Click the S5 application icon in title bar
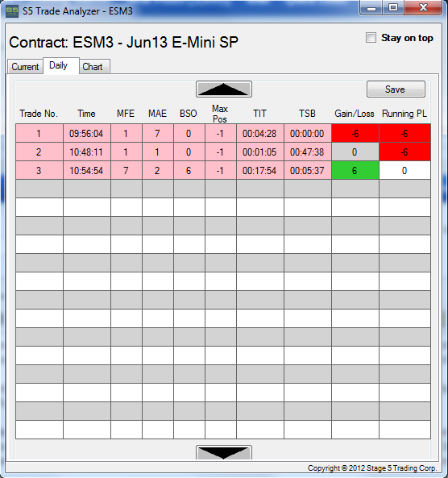 click(x=12, y=11)
